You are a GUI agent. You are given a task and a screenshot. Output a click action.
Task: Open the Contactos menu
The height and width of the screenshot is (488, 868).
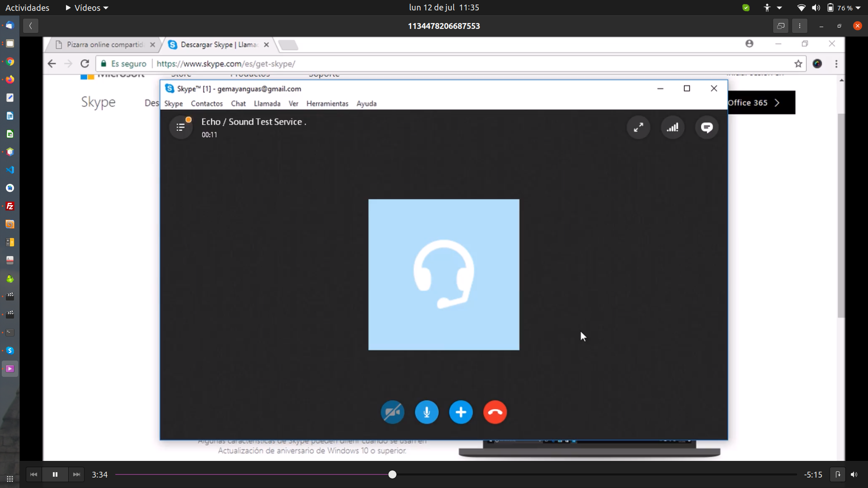tap(207, 103)
